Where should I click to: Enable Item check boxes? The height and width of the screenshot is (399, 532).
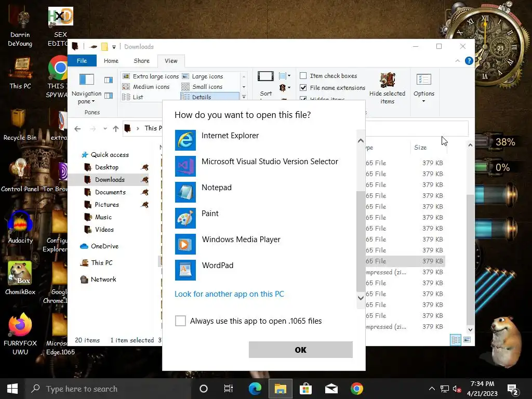pyautogui.click(x=303, y=76)
